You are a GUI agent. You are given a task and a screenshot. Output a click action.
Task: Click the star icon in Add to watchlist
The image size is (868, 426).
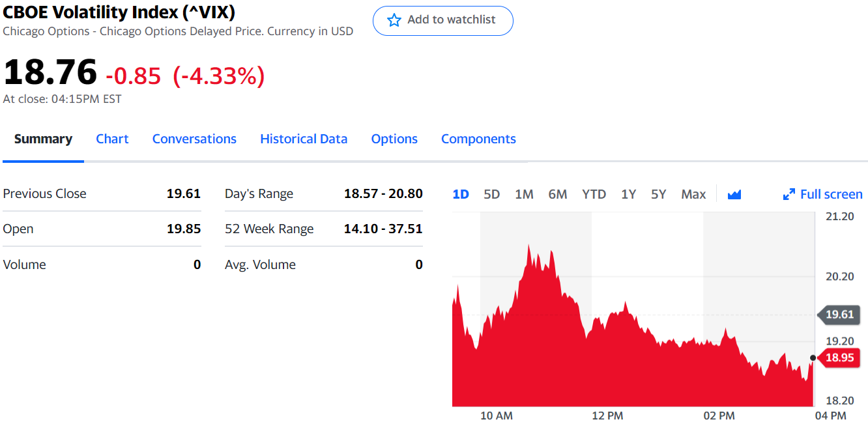pyautogui.click(x=394, y=20)
